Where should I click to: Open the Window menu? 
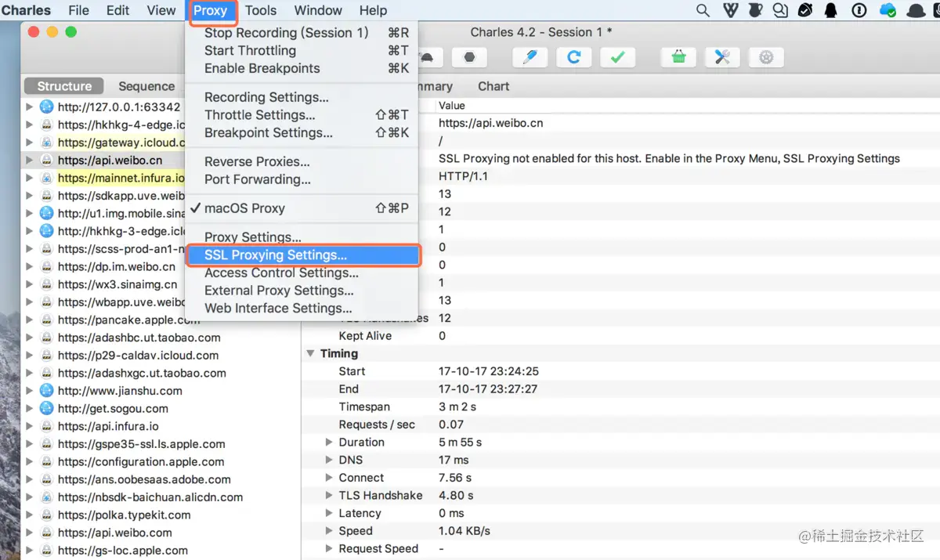[x=318, y=10]
